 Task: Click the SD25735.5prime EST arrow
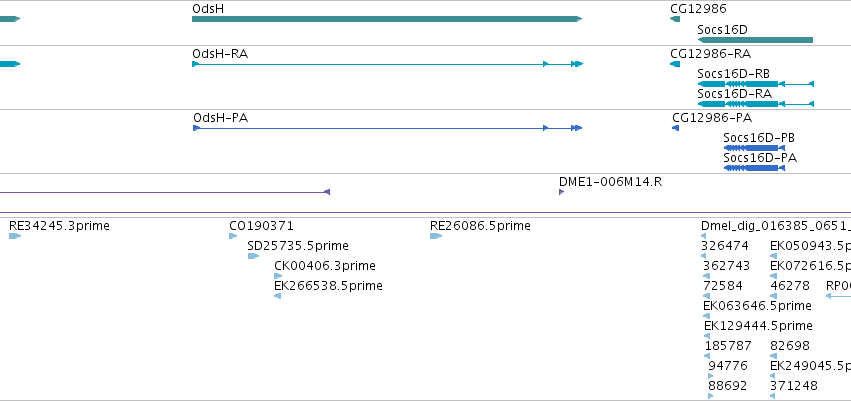tap(253, 256)
